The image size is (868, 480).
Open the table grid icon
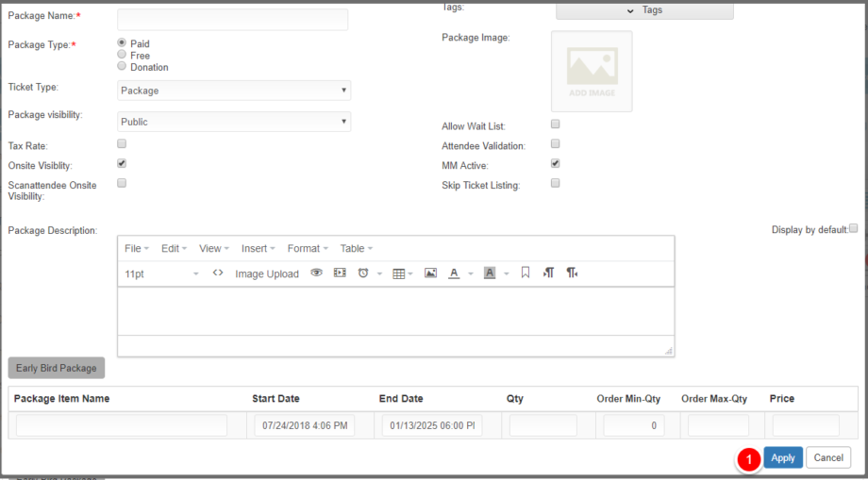398,273
